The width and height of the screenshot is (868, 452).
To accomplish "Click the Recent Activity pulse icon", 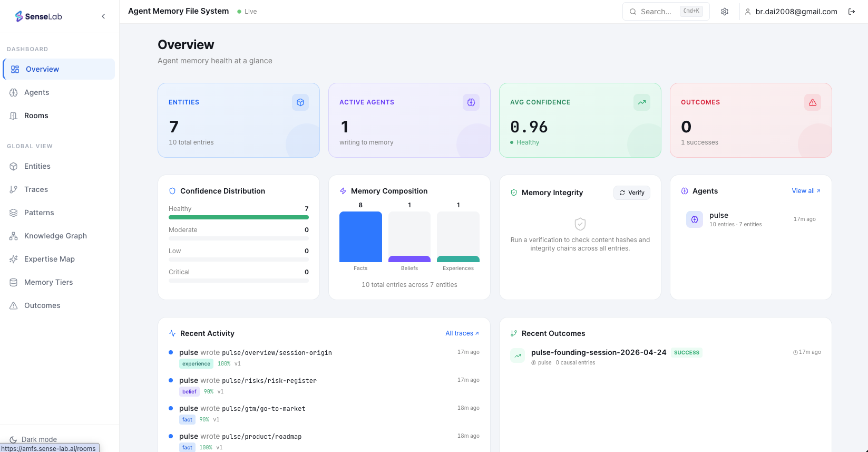I will point(172,333).
